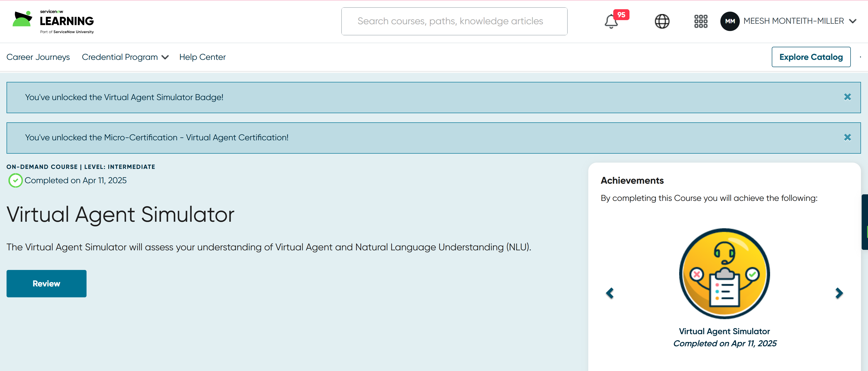868x371 pixels.
Task: Open Career Journeys menu item
Action: (x=38, y=57)
